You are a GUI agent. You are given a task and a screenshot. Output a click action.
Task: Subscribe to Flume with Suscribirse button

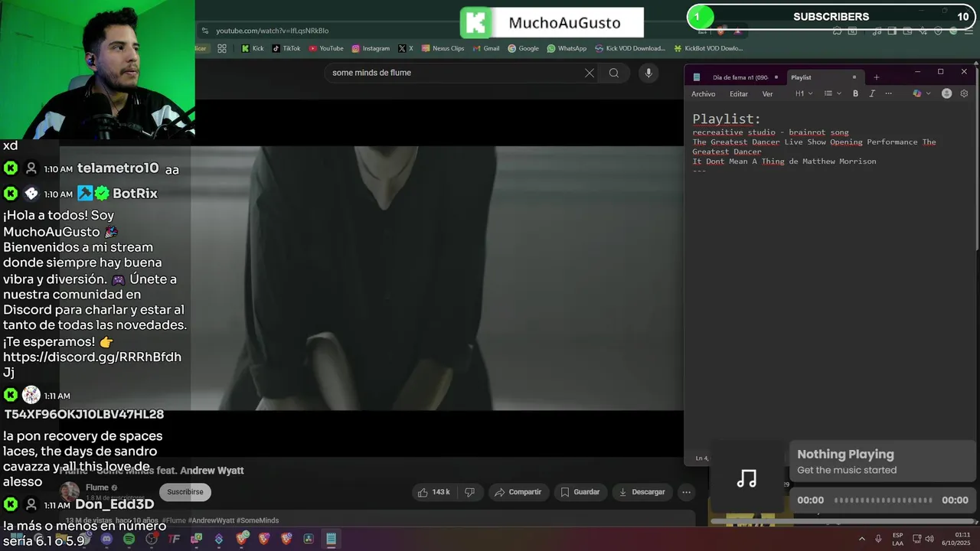pos(185,492)
